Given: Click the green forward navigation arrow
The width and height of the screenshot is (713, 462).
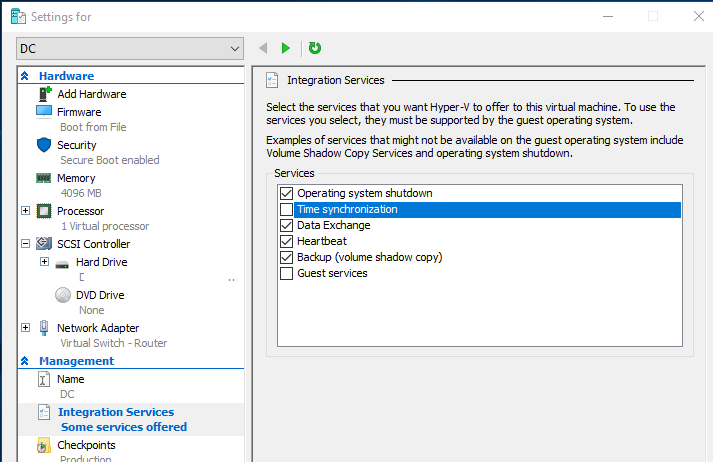Looking at the screenshot, I should click(x=286, y=48).
